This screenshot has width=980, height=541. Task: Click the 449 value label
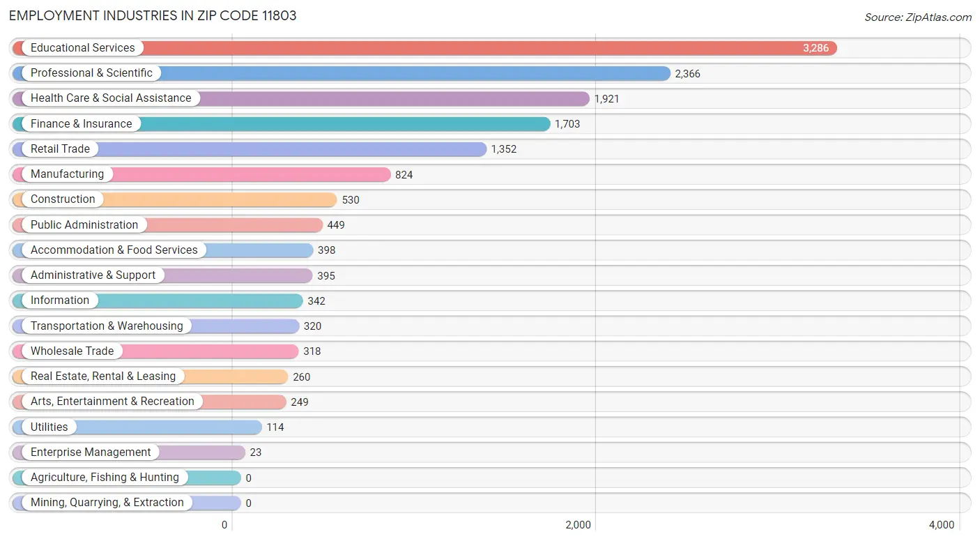[x=336, y=225]
